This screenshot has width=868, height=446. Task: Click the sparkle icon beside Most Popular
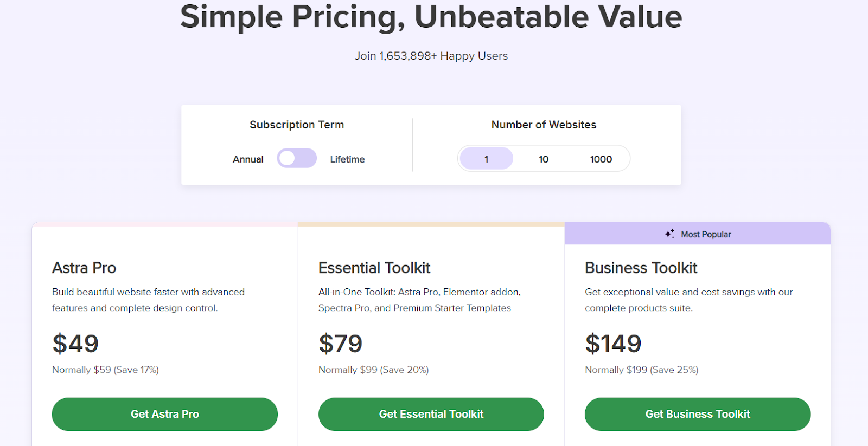pyautogui.click(x=669, y=234)
